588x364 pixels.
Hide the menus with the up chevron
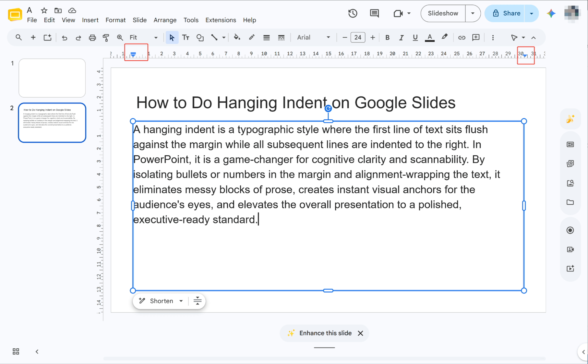[x=533, y=37]
